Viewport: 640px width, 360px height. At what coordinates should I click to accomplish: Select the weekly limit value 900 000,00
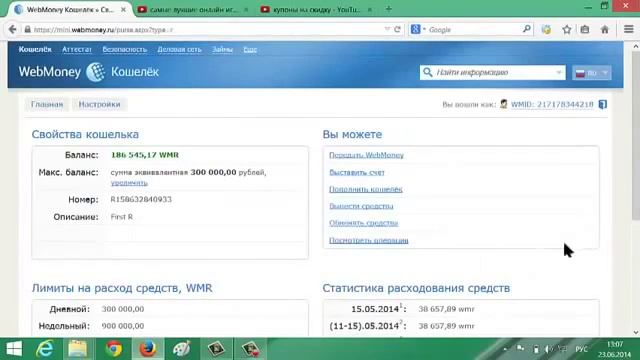tap(122, 326)
